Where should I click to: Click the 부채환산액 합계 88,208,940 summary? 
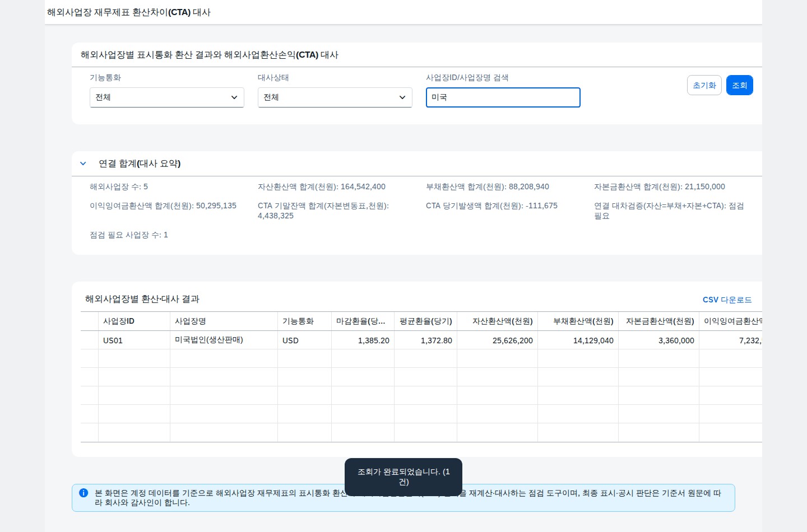tap(488, 186)
